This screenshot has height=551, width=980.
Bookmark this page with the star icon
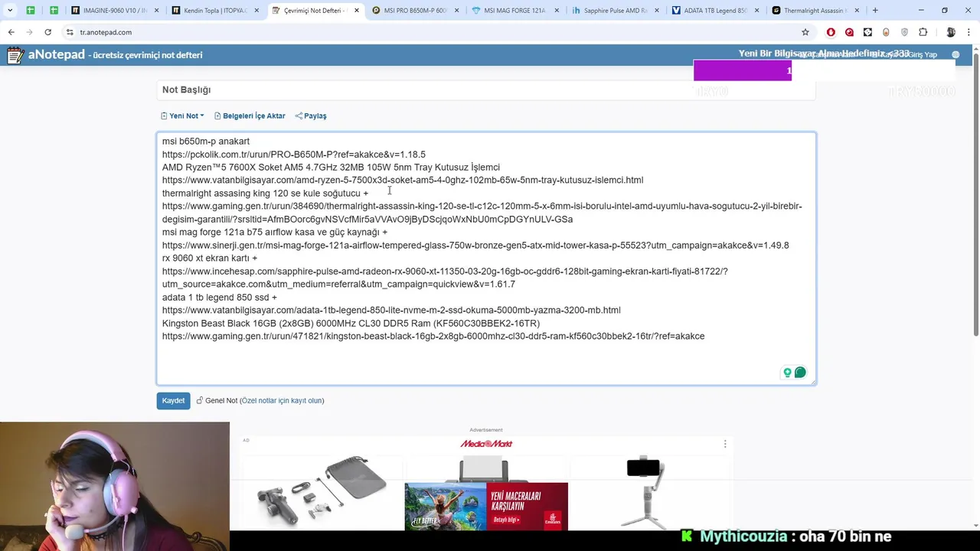(805, 32)
